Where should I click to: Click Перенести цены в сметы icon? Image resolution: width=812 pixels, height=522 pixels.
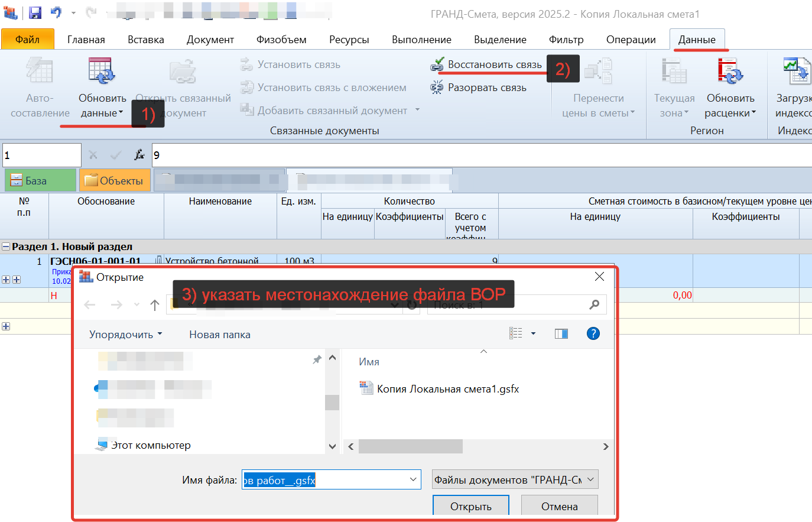point(598,70)
